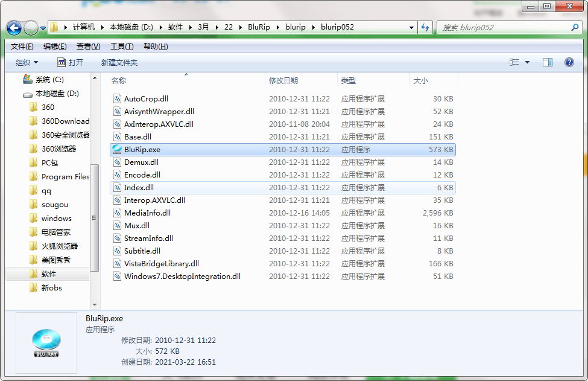
Task: Open the 文件(F) menu
Action: click(22, 46)
